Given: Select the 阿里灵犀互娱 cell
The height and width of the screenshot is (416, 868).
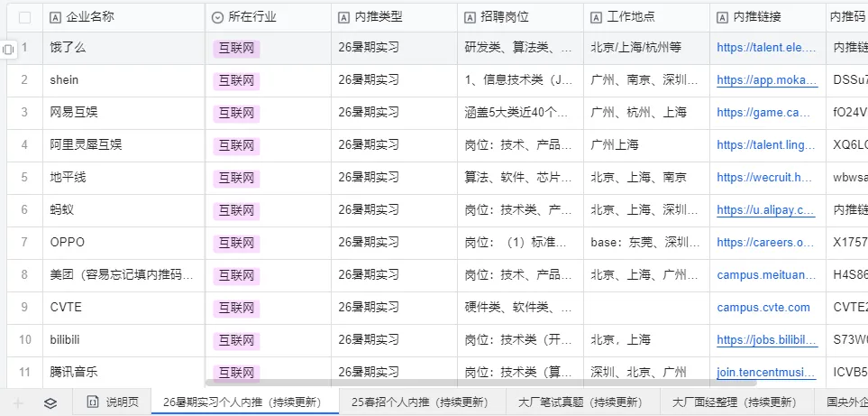Looking at the screenshot, I should tap(123, 145).
